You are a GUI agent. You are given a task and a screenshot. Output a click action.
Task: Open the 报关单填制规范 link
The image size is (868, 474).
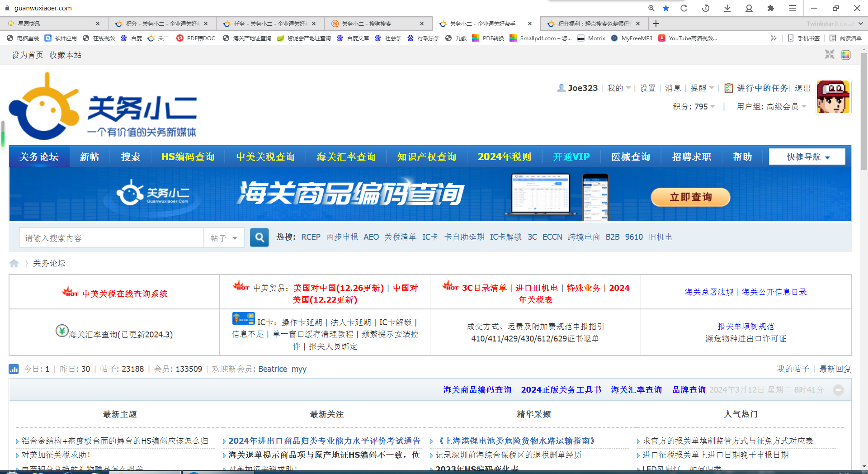coord(745,327)
